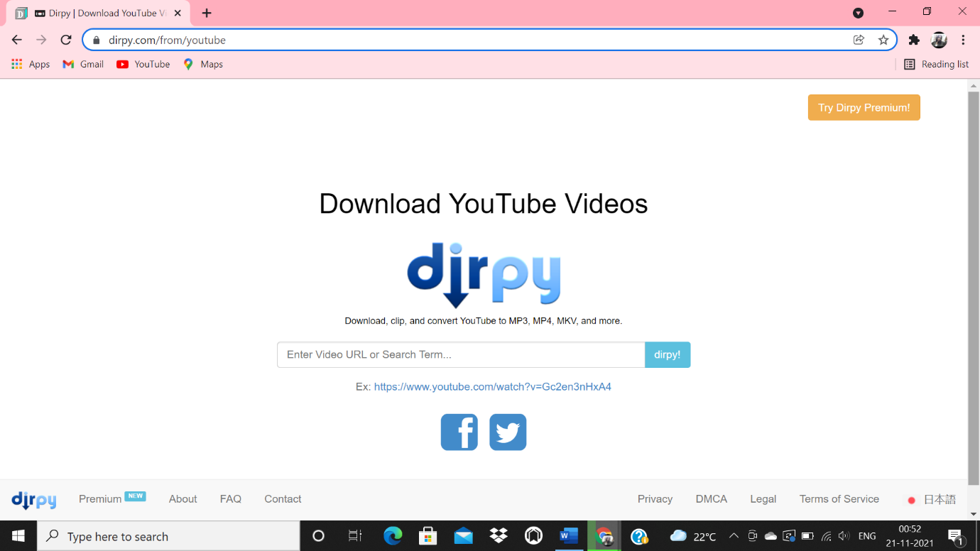The width and height of the screenshot is (980, 551).
Task: Open Task View in taskbar
Action: [x=355, y=536]
